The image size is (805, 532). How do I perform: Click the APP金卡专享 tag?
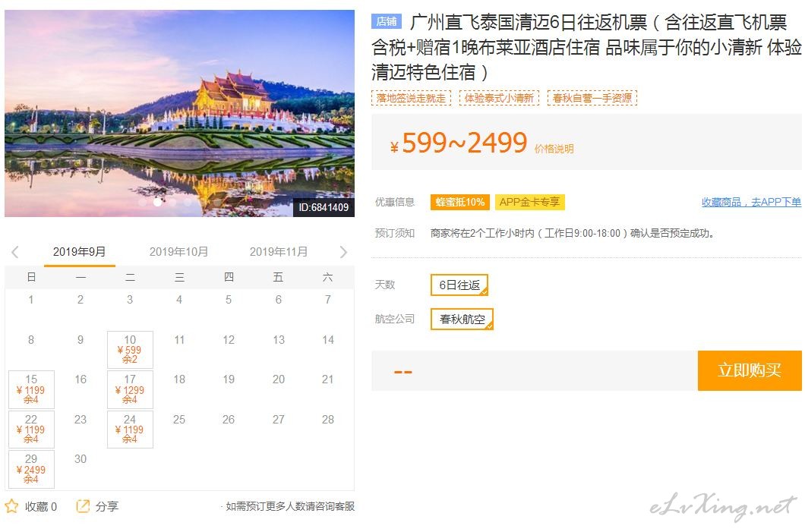coord(529,202)
